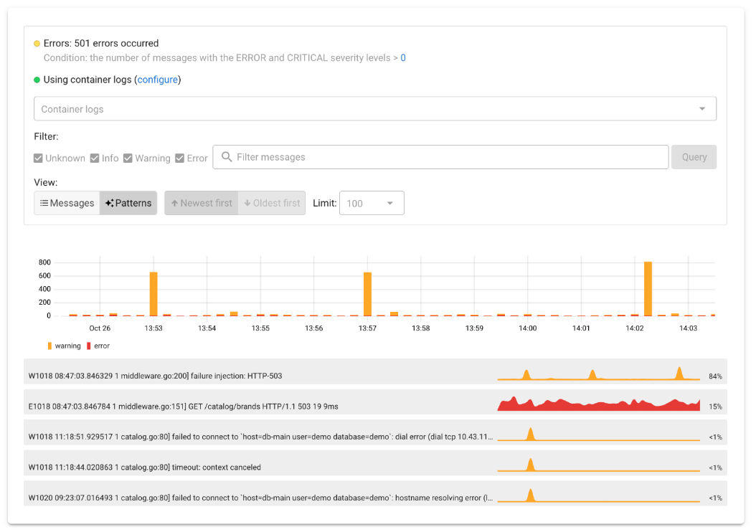Click the Oldest first down-arrow icon
The width and height of the screenshot is (756, 532).
247,203
